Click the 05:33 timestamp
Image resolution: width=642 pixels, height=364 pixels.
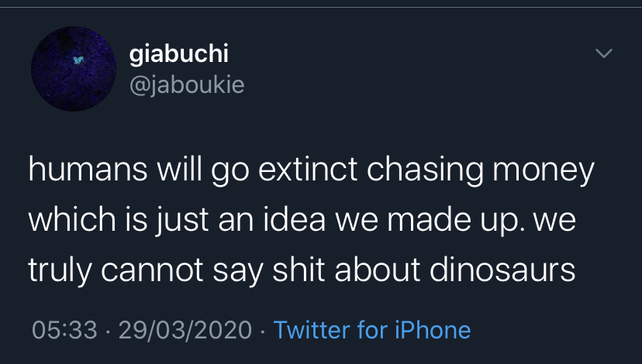coord(64,330)
